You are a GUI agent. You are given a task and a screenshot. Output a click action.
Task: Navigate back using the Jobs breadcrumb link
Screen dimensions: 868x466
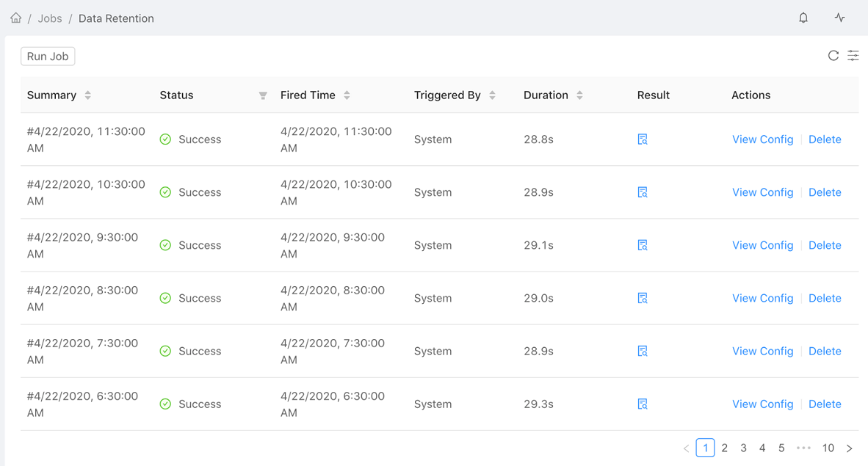click(x=50, y=18)
